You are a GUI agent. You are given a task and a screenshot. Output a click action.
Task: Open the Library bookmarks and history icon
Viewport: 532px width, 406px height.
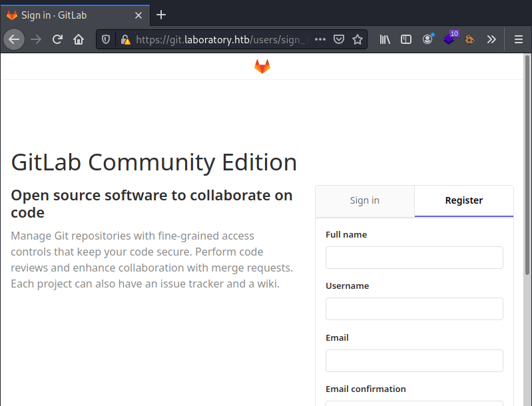point(385,40)
